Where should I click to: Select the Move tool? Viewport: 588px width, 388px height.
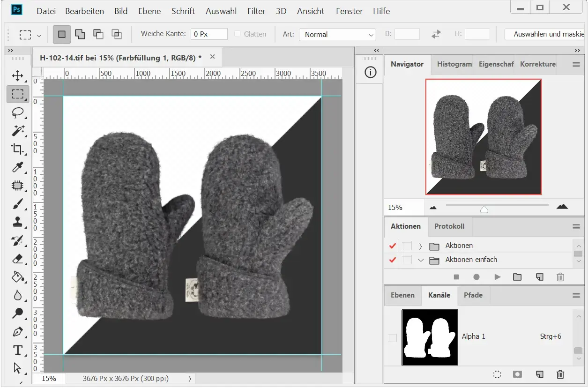(x=17, y=76)
